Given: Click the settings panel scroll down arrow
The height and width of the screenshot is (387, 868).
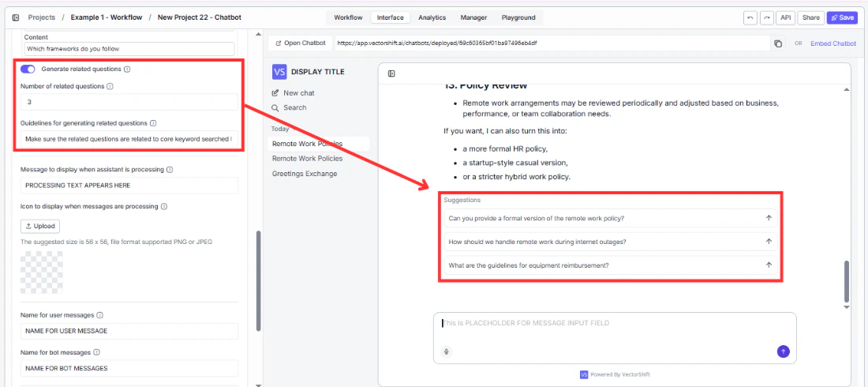Looking at the screenshot, I should pos(258,384).
